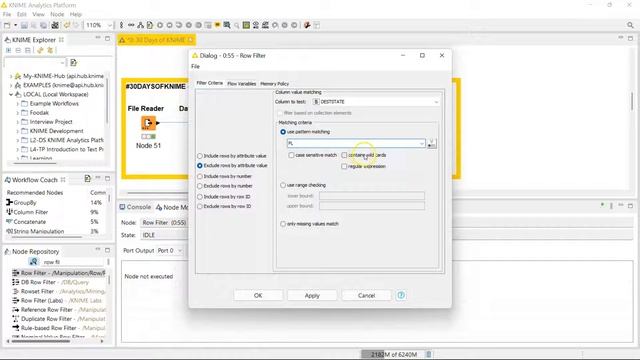Click the Configure node document icon in toolbar
Image resolution: width=640 pixels, height=360 pixels.
point(150,25)
